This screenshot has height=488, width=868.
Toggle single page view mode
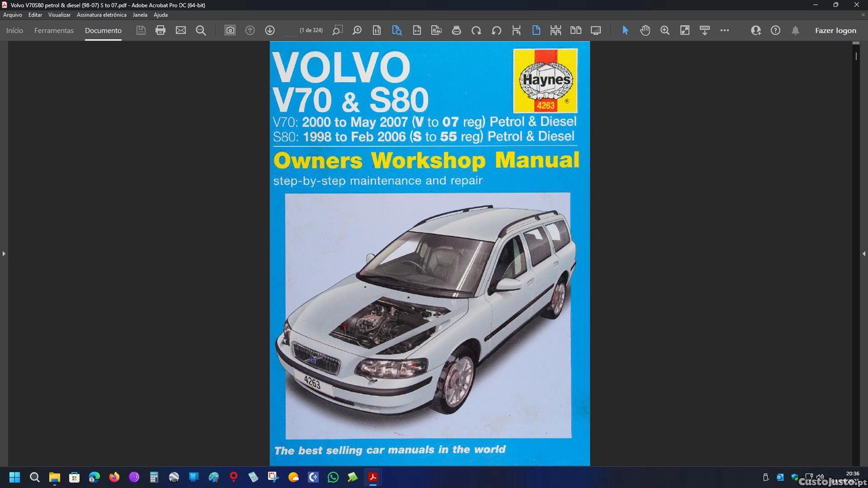536,31
